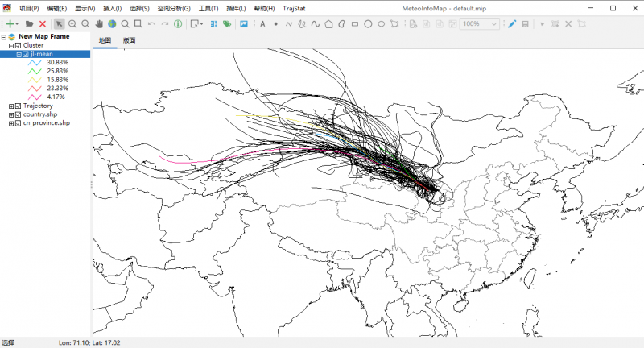Select the Identify info tool icon
This screenshot has height=348, width=644.
tap(178, 24)
